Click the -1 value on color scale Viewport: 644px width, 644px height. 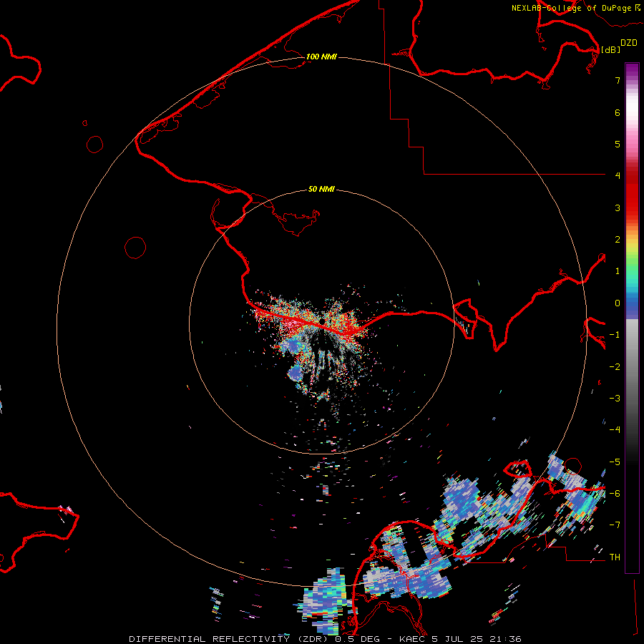point(615,335)
